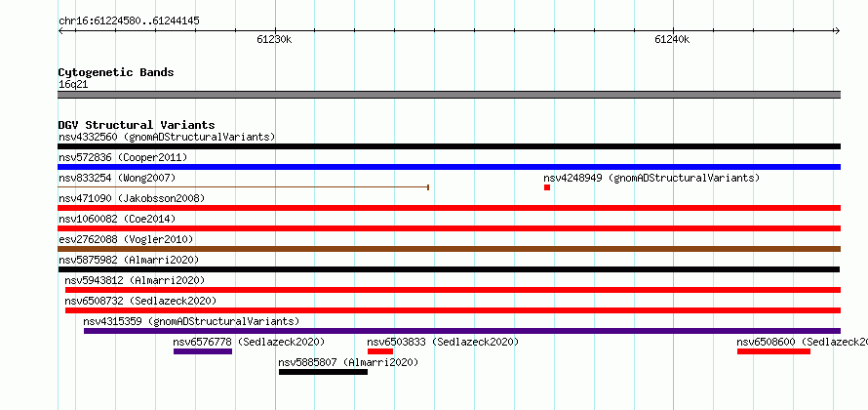
Task: Open the nsv4248949 (gnomADStructuralVariants) label
Action: [651, 178]
